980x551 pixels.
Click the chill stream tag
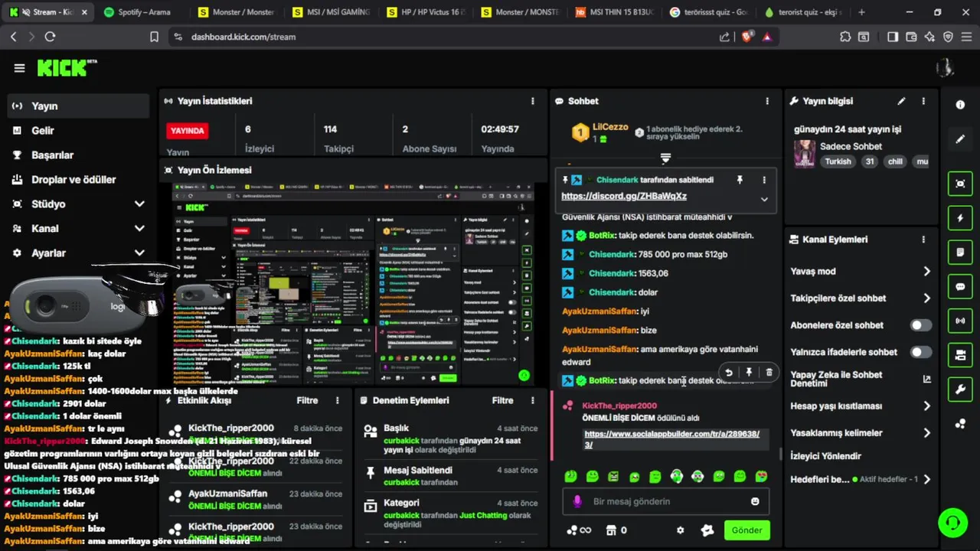tap(895, 161)
